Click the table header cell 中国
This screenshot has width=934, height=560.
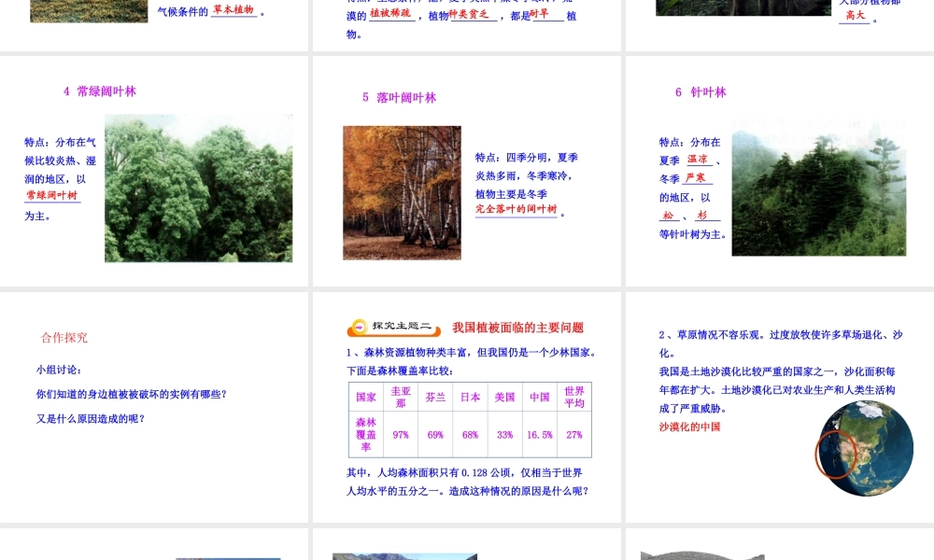point(540,397)
